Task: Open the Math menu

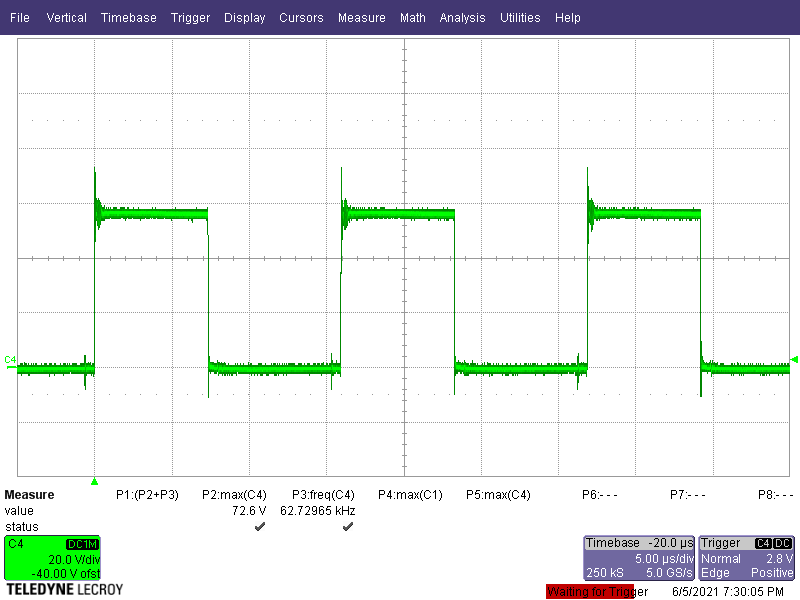Action: [413, 17]
